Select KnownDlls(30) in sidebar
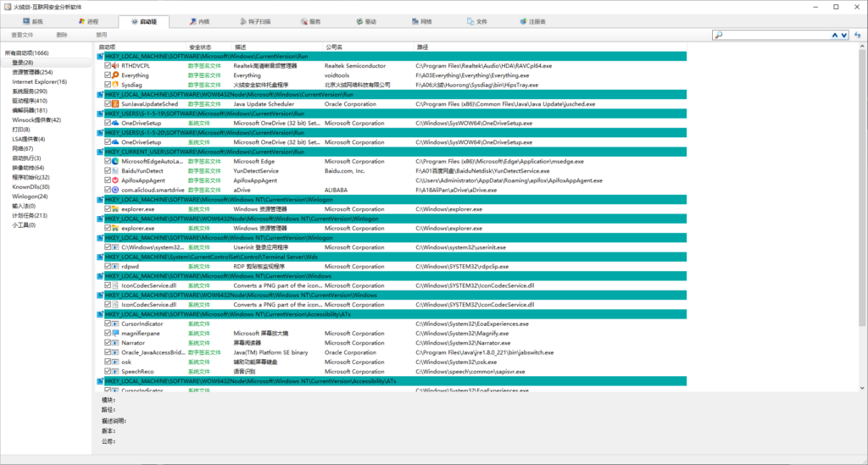 point(31,187)
